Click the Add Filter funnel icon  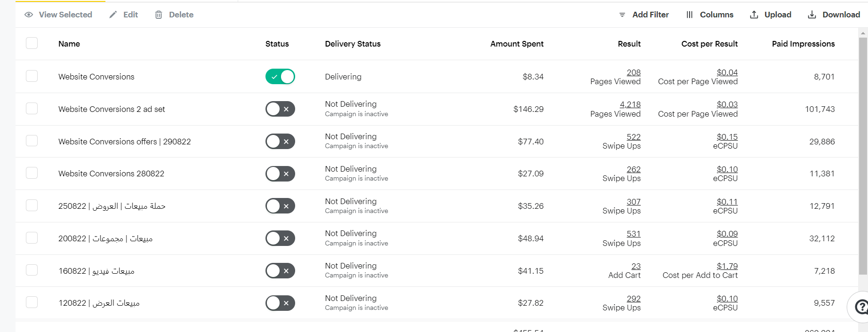click(622, 15)
